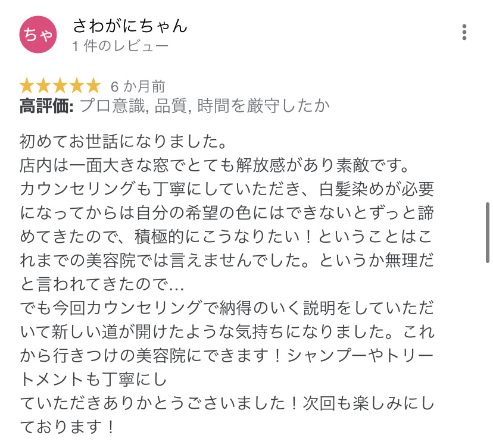Click the 初めてお世話になりました sentence

[x=122, y=142]
